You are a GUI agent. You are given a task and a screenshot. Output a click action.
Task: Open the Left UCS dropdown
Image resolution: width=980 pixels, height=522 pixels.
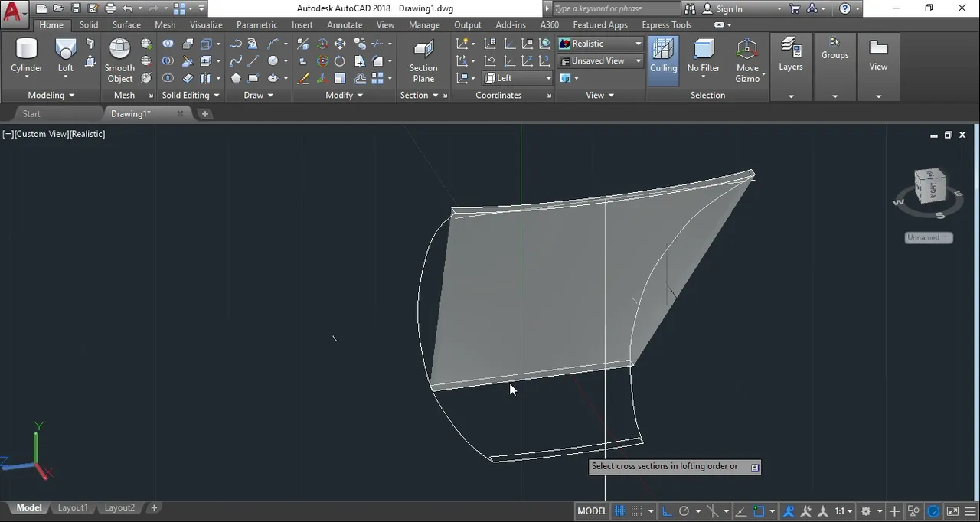click(518, 78)
